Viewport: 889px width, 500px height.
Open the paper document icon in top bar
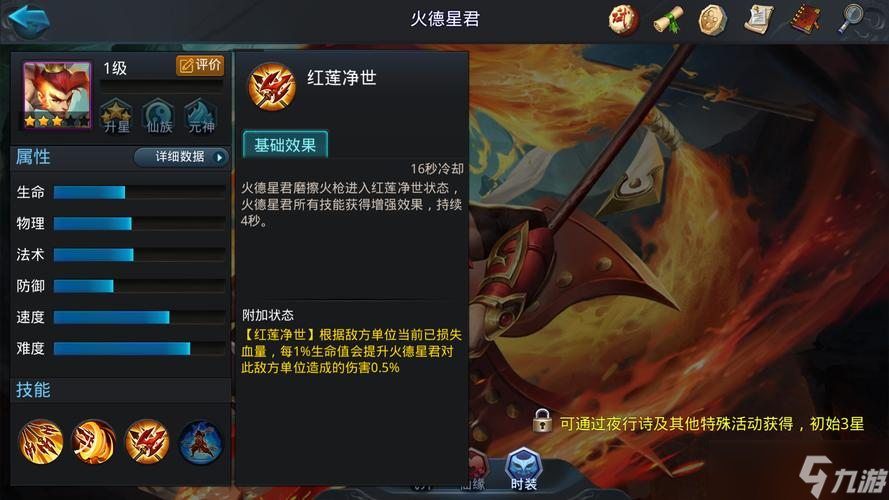759,20
